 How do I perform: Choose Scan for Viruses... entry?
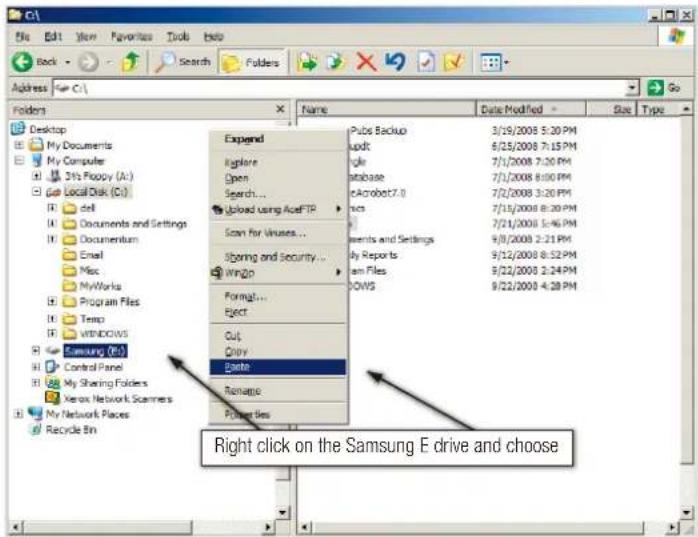click(x=279, y=233)
